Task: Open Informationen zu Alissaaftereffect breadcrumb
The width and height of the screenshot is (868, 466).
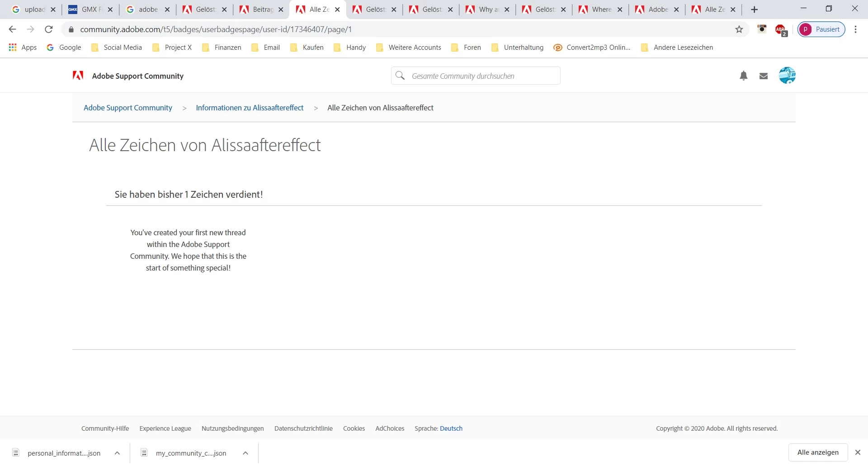Action: pyautogui.click(x=250, y=108)
